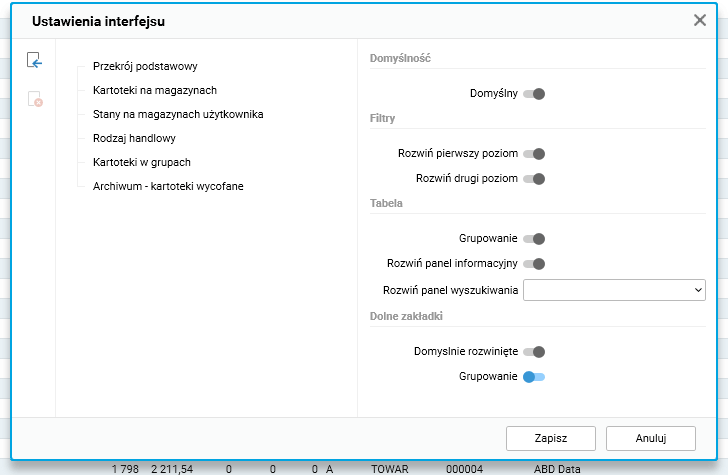This screenshot has width=728, height=475.
Task: Click the ABD Data cell in background table
Action: pyautogui.click(x=558, y=468)
